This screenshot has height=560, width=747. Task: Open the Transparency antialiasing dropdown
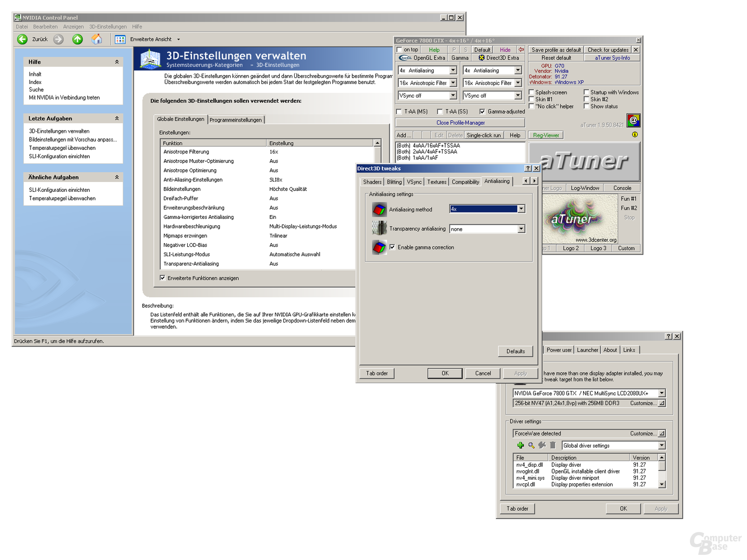tap(521, 229)
